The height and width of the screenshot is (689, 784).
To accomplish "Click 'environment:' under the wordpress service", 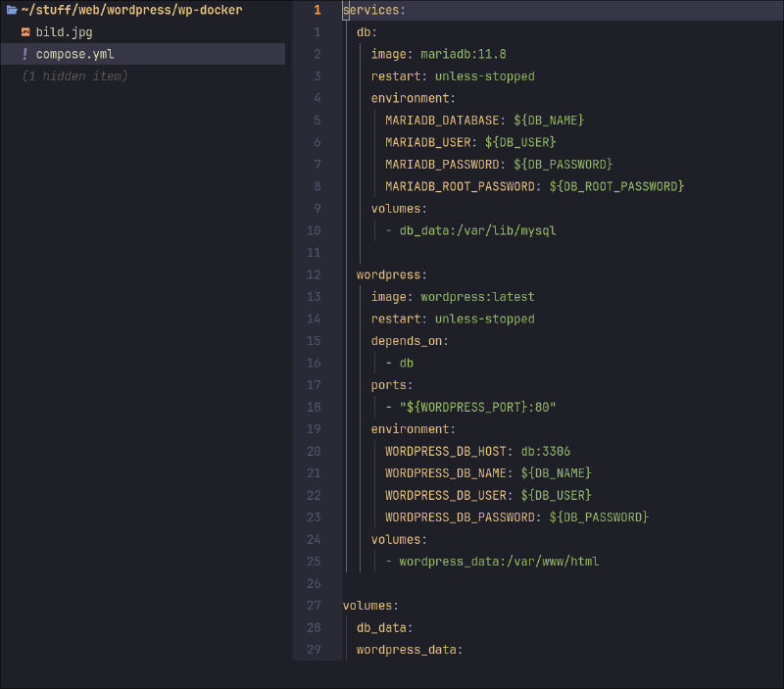I will 413,429.
